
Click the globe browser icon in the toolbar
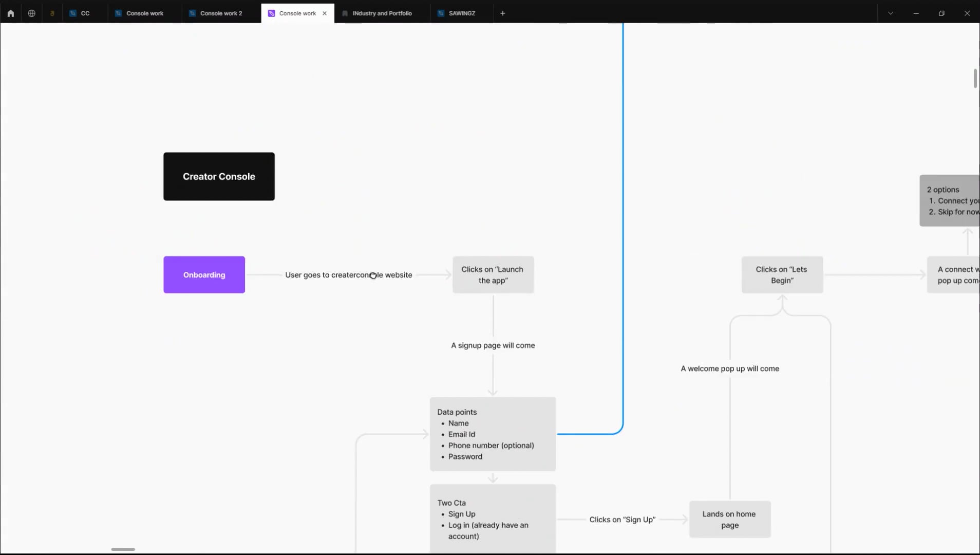pyautogui.click(x=31, y=13)
